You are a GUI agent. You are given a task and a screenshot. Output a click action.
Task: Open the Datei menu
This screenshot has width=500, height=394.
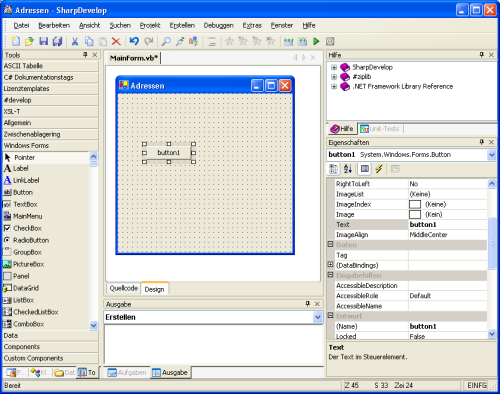click(21, 25)
